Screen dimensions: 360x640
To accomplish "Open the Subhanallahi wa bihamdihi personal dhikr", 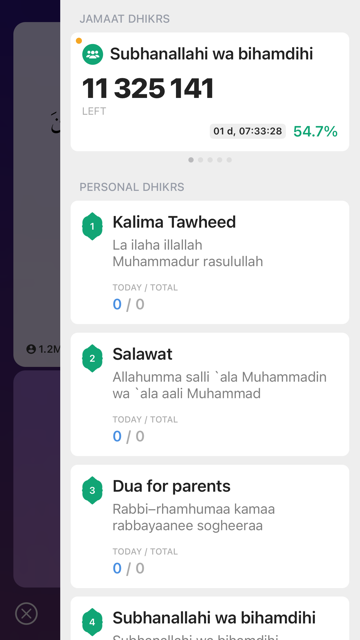I will point(210,618).
